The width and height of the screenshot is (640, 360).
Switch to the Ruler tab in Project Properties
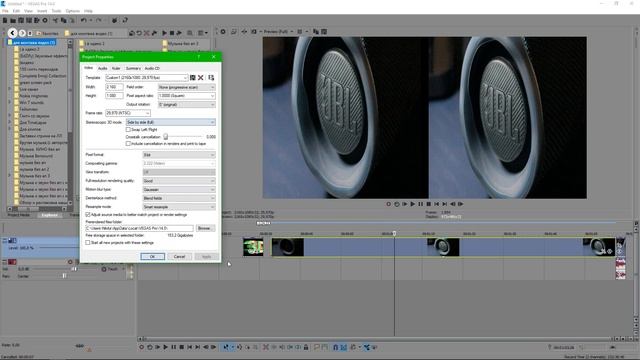[x=116, y=68]
